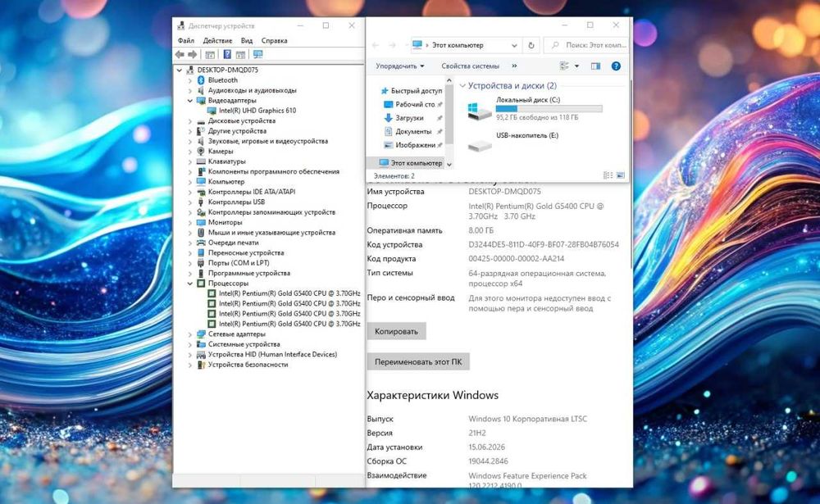Open the Действие menu
The image size is (820, 504).
(x=217, y=40)
